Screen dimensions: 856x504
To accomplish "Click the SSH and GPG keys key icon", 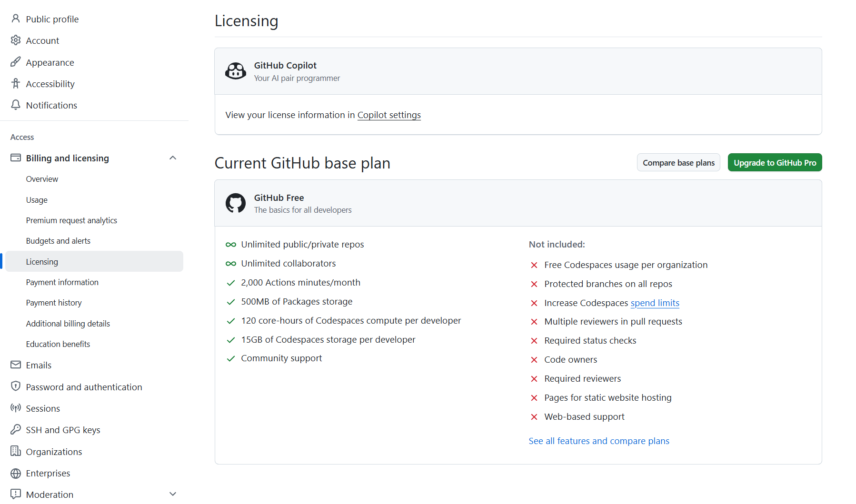I will click(x=16, y=429).
